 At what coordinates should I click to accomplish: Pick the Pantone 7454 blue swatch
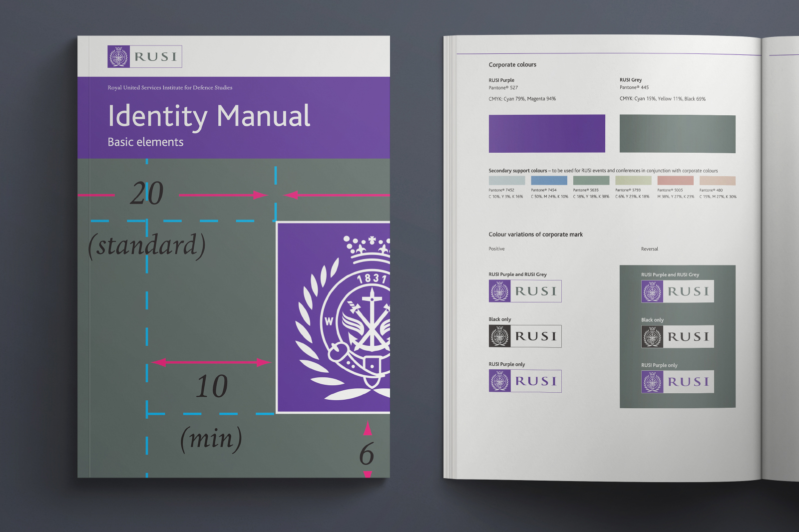pos(549,180)
